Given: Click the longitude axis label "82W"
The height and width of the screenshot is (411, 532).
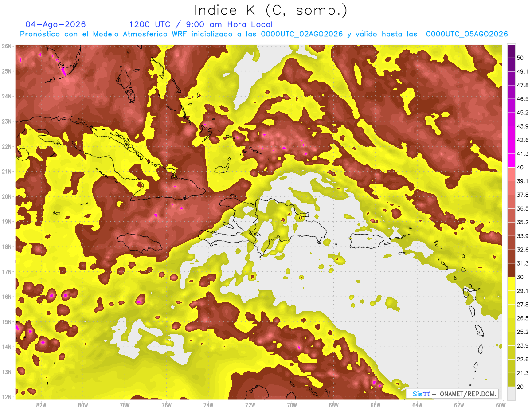Looking at the screenshot, I should coord(41,405).
